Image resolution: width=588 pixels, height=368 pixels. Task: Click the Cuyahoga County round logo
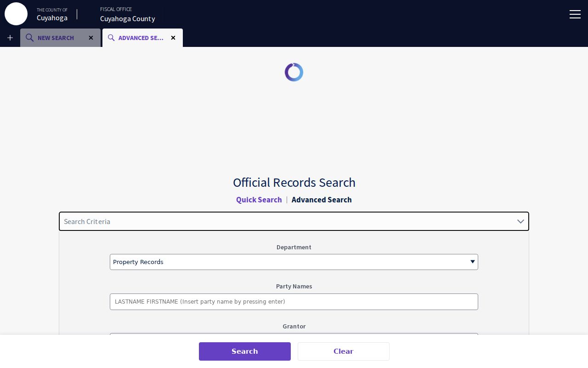16,14
